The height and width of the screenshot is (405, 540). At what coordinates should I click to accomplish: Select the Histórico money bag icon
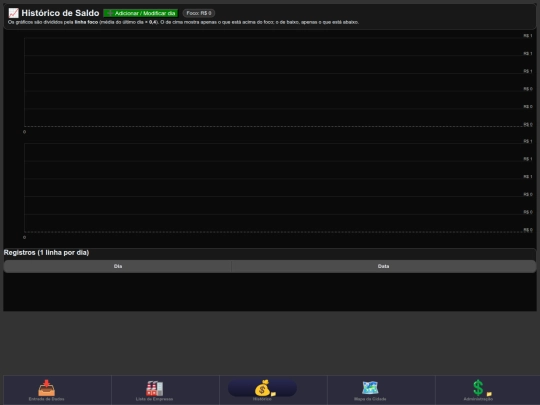pos(262,388)
